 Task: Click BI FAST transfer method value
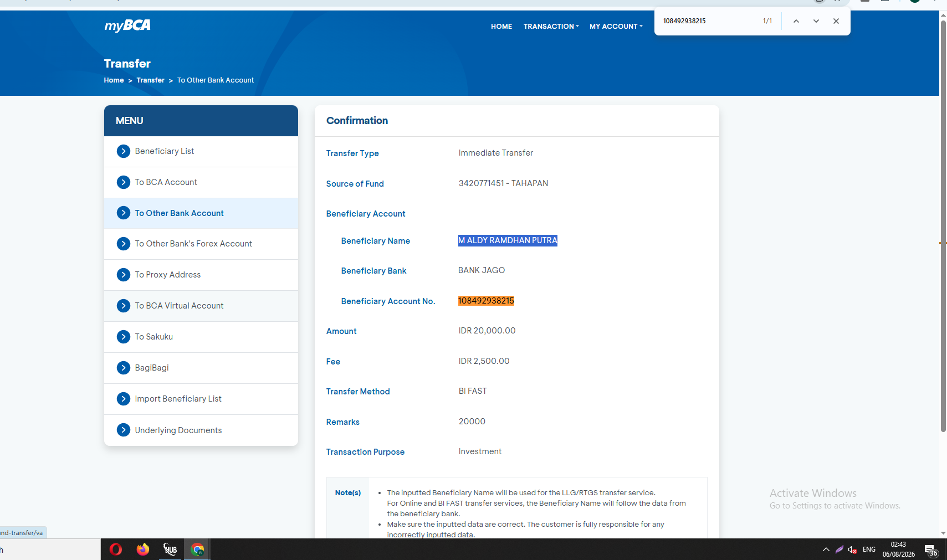click(473, 391)
